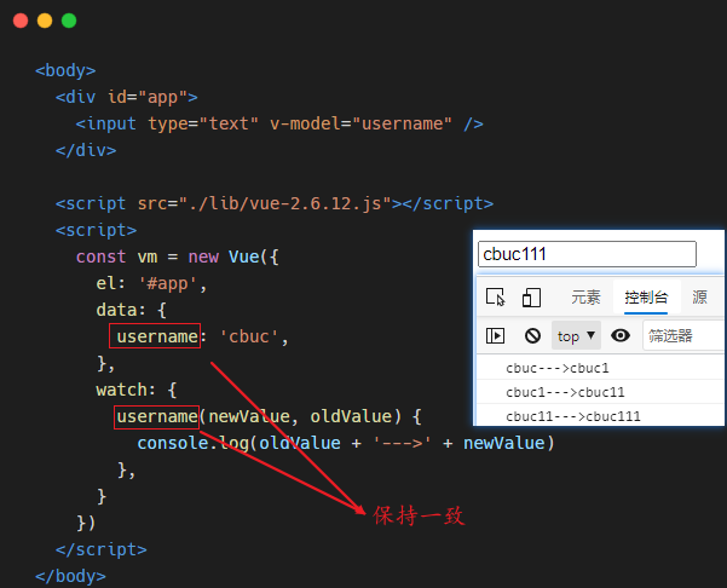Click the const vm = new Vue line
This screenshot has width=727, height=588.
pos(177,257)
